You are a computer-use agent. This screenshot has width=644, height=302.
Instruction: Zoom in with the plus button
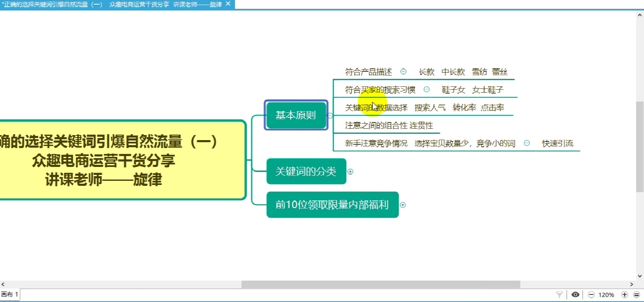coord(625,294)
